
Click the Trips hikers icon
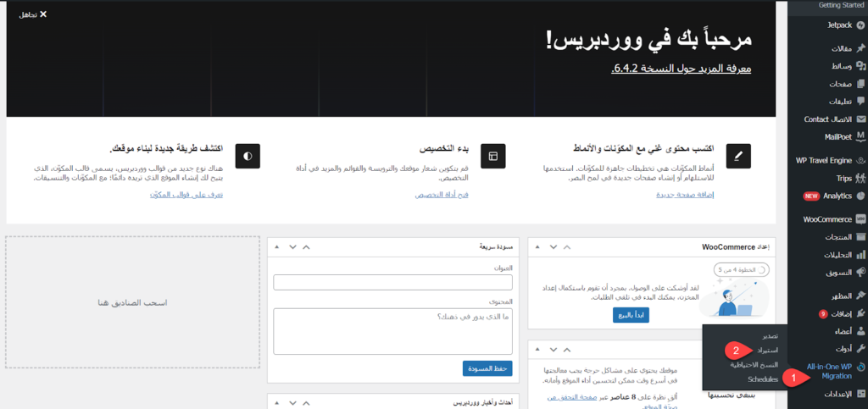coord(860,178)
